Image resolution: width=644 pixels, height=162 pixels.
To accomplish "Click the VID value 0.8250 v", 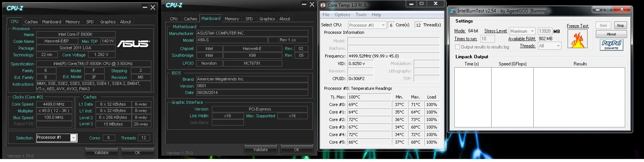I will [360, 64].
